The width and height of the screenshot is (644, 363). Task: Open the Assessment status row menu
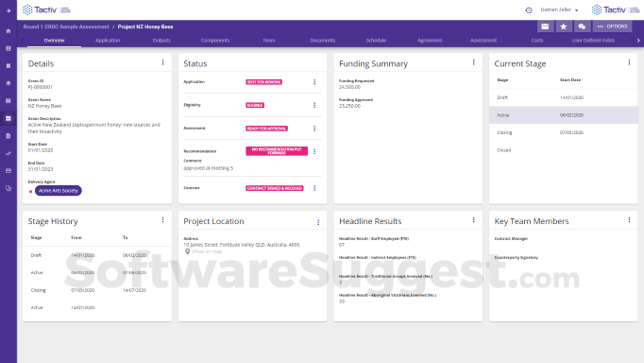314,129
